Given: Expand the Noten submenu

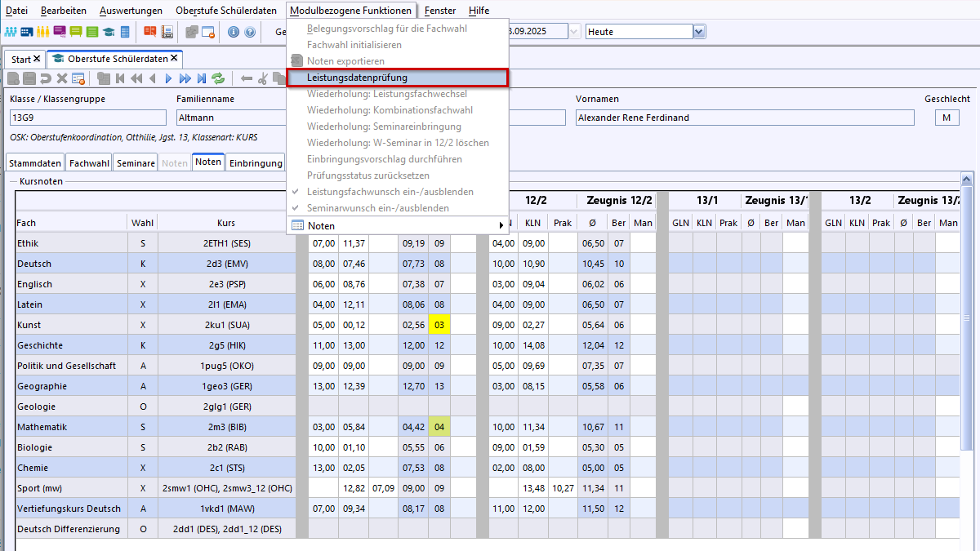Looking at the screenshot, I should tap(398, 225).
